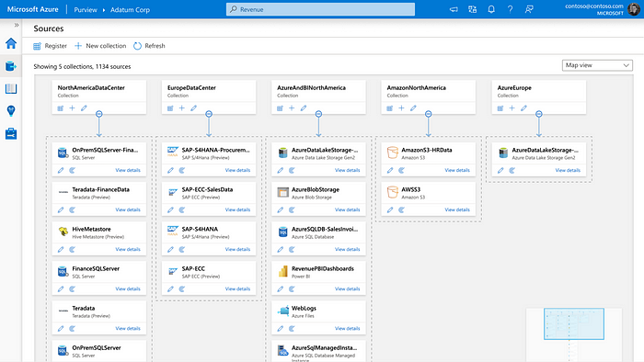Image resolution: width=644 pixels, height=362 pixels.
Task: Edit the Teradata-FinanceData source
Action: click(61, 209)
